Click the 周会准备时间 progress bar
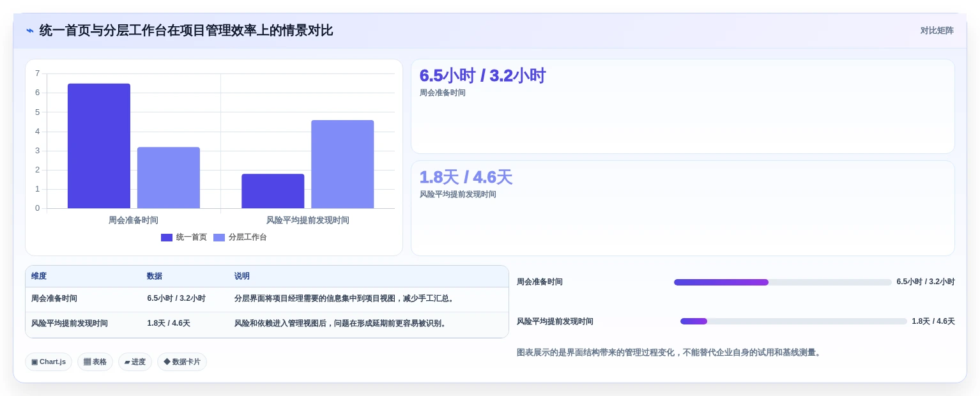Image resolution: width=980 pixels, height=396 pixels. click(x=783, y=282)
